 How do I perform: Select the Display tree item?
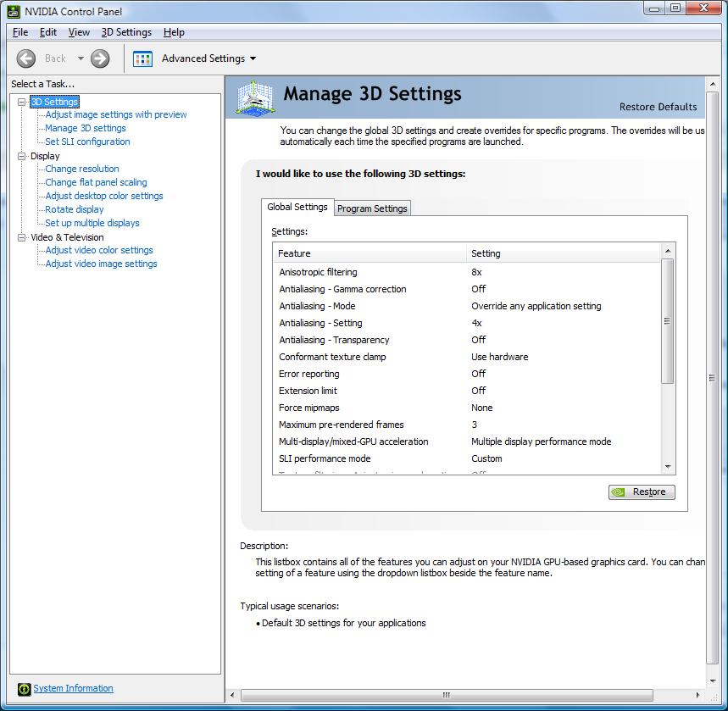[x=45, y=156]
